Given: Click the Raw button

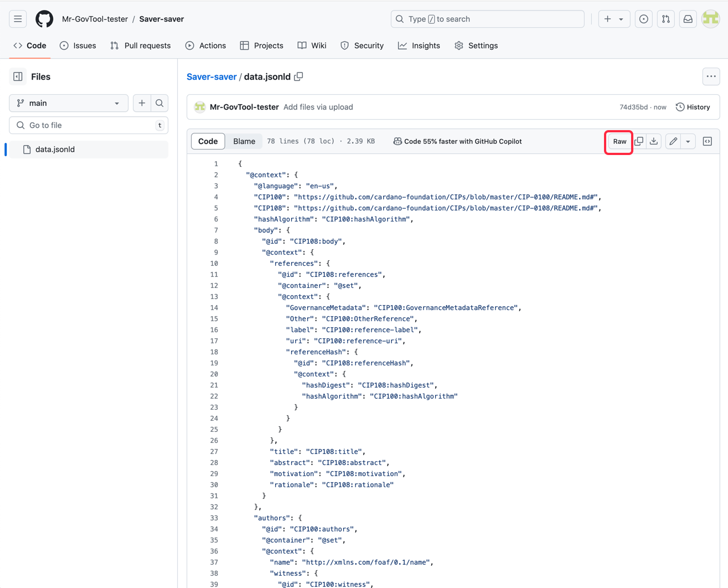Looking at the screenshot, I should (x=619, y=141).
